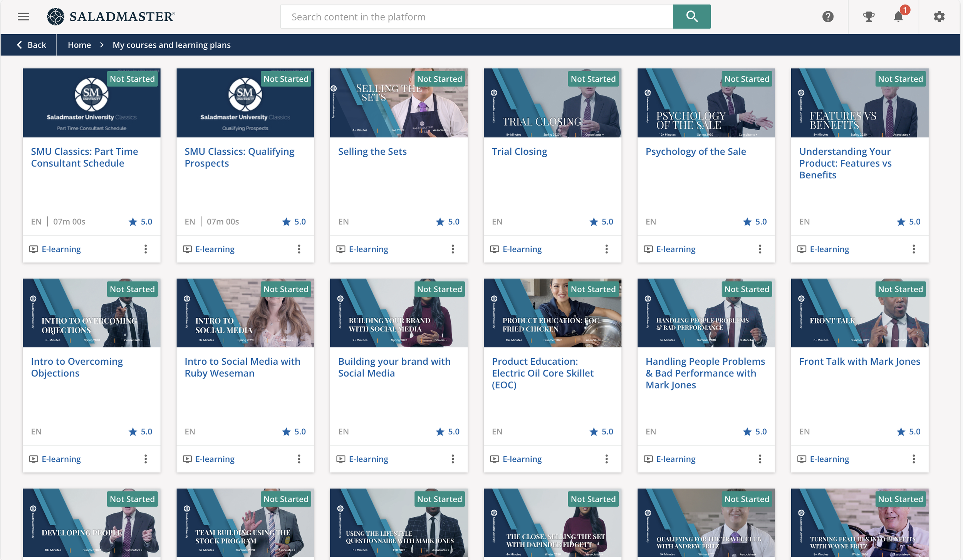Screen dimensions: 963x560
Task: Open the notifications bell
Action: pyautogui.click(x=898, y=17)
